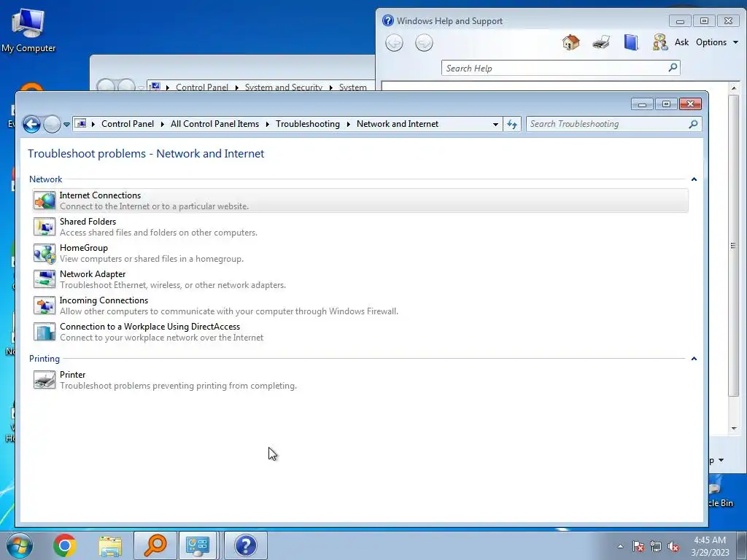Click the Action Center flag tray icon

coord(638,546)
